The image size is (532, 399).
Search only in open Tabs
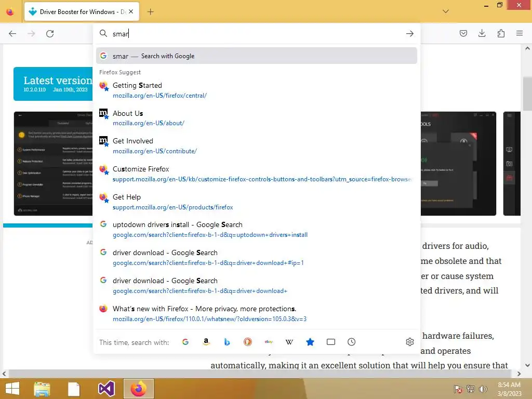(x=331, y=342)
